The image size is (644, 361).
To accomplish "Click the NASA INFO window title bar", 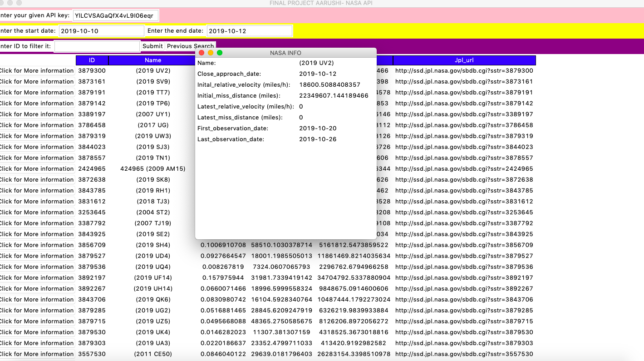I will (285, 53).
